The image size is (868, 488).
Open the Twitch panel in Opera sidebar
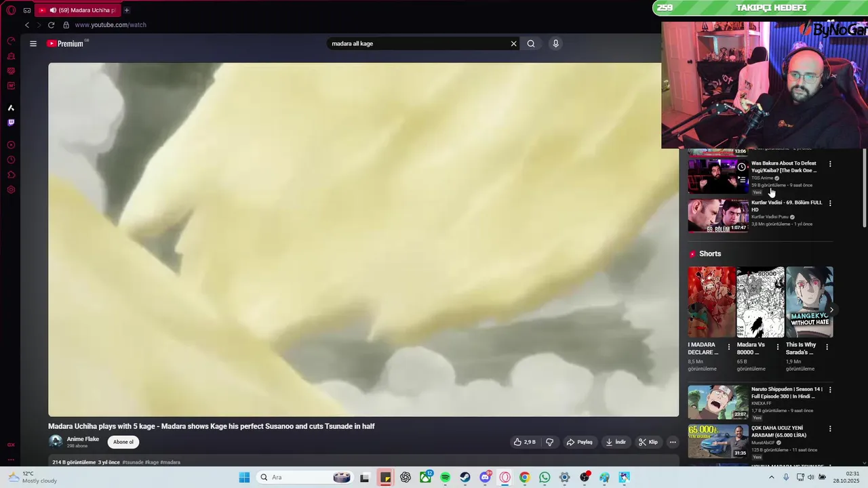click(x=11, y=123)
